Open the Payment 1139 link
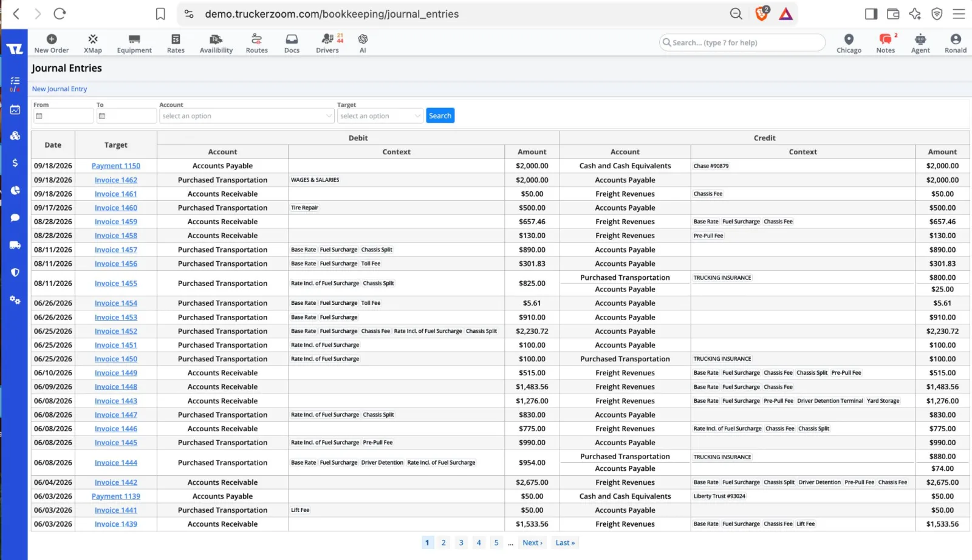This screenshot has width=972, height=560. [116, 496]
